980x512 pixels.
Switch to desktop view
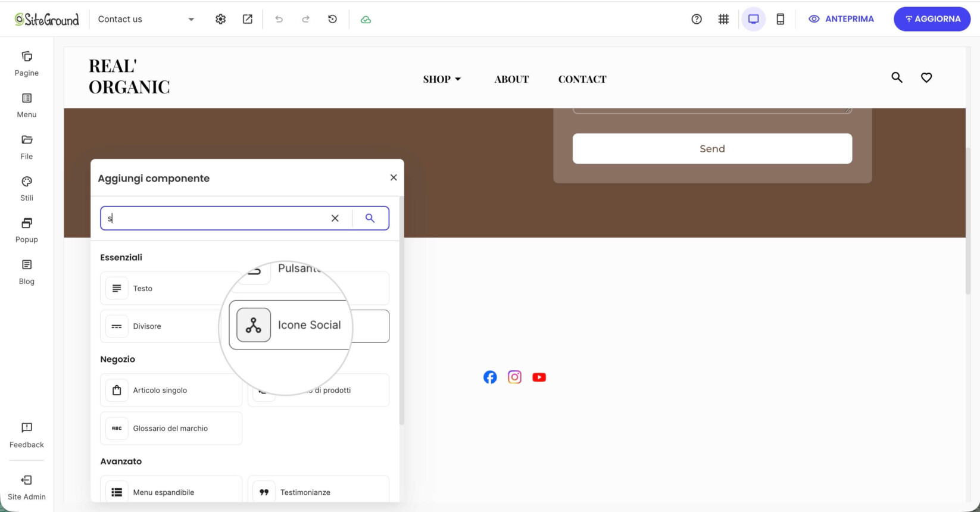[754, 19]
